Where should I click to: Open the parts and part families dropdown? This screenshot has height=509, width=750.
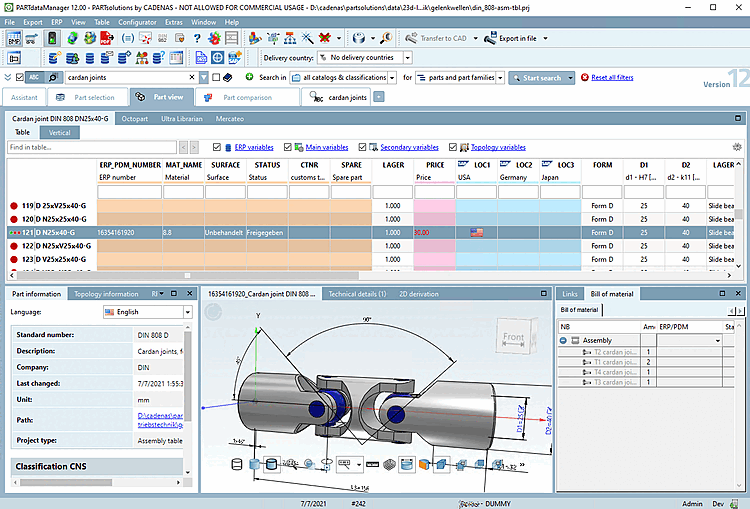(500, 77)
